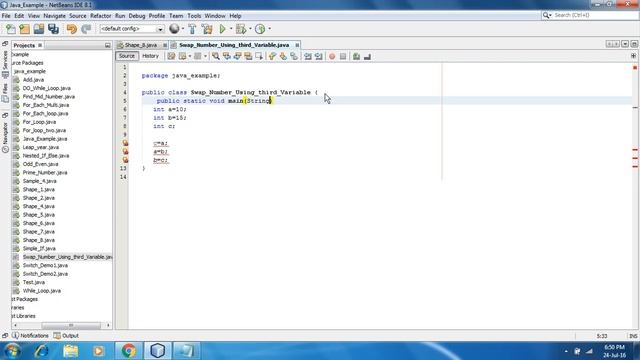Viewport: 640px width, 360px height.
Task: Click the error bulb on line 10
Action: 125,143
